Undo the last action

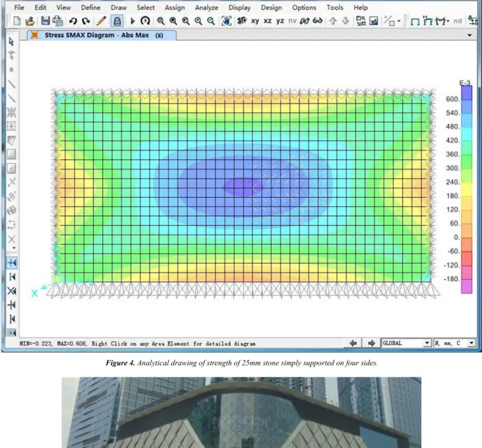[x=73, y=21]
